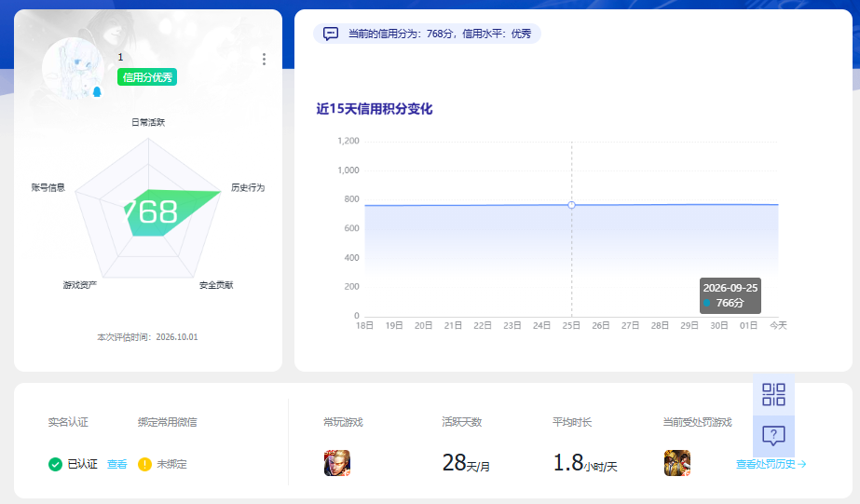Click the 18日 label on chart axis

point(364,326)
